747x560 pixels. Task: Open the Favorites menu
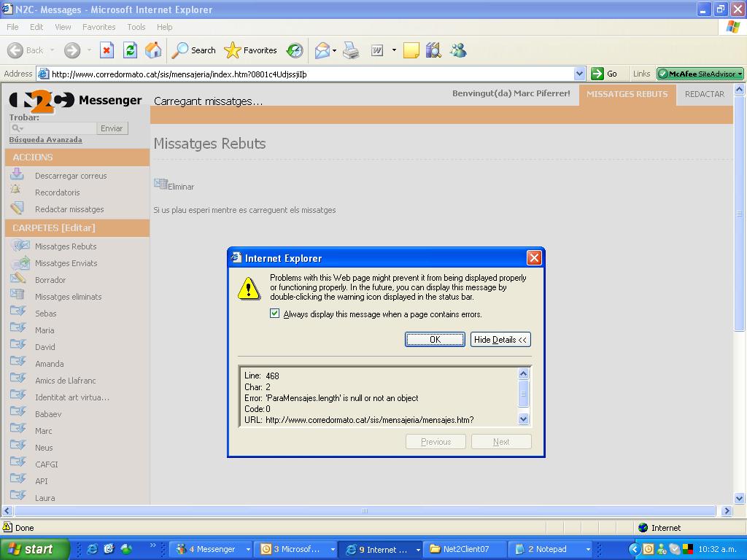(x=98, y=27)
